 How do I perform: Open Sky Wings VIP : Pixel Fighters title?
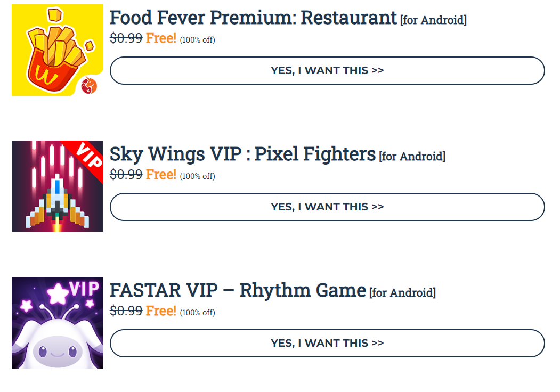pos(242,154)
